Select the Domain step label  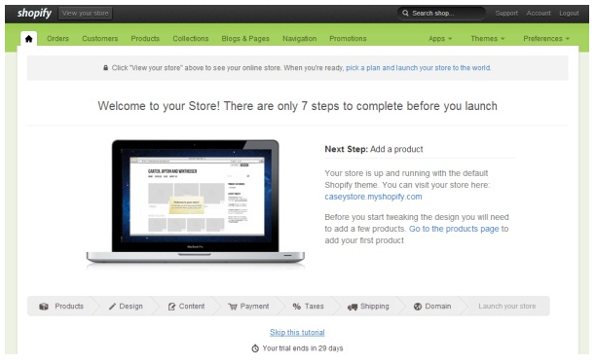(438, 307)
